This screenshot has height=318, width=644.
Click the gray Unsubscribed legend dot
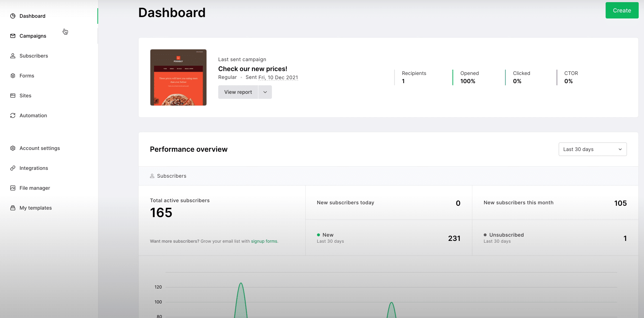pyautogui.click(x=485, y=235)
